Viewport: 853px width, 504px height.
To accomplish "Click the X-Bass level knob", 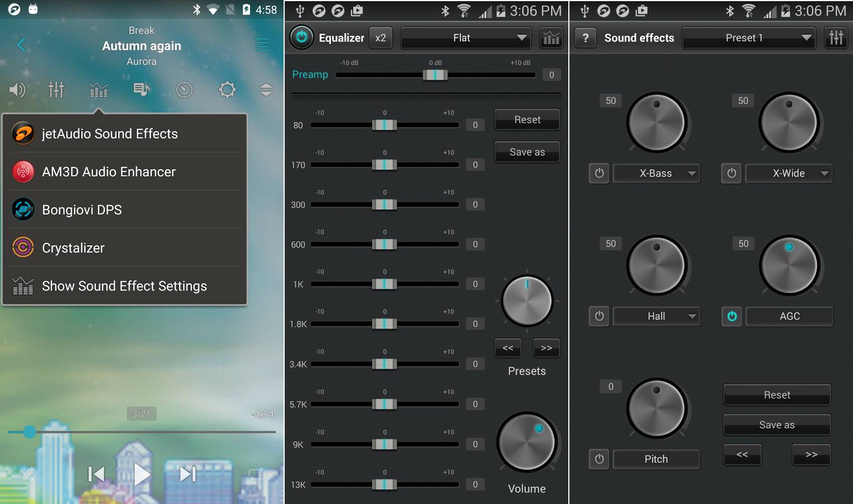I will point(656,123).
